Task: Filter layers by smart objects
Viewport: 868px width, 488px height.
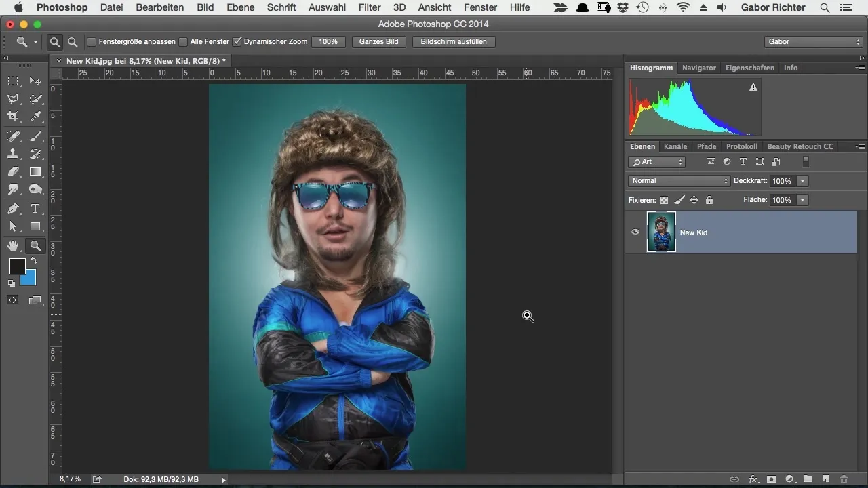Action: click(776, 162)
